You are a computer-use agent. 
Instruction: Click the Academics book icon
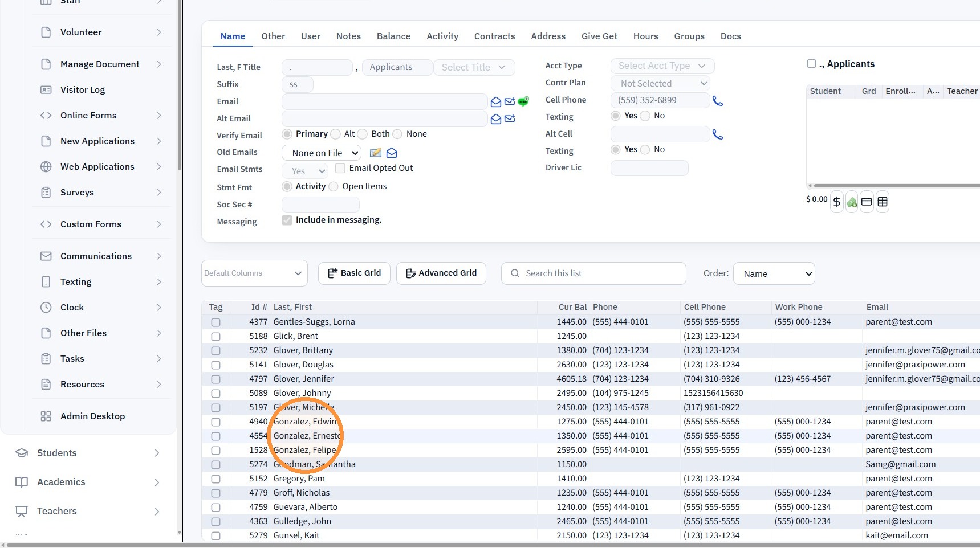pyautogui.click(x=22, y=482)
